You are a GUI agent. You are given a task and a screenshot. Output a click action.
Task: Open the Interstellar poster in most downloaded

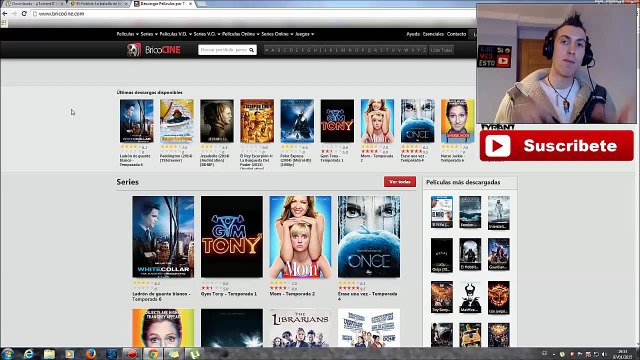click(498, 212)
